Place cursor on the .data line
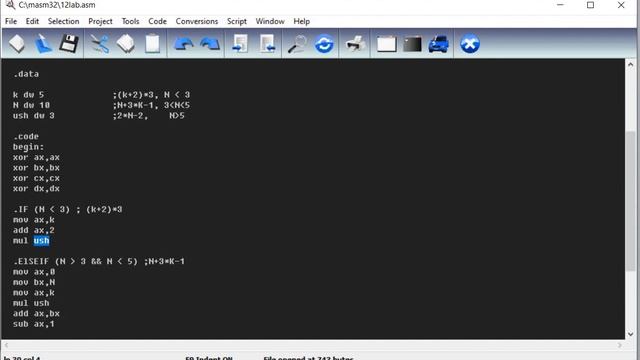The height and width of the screenshot is (360, 640). [x=26, y=74]
